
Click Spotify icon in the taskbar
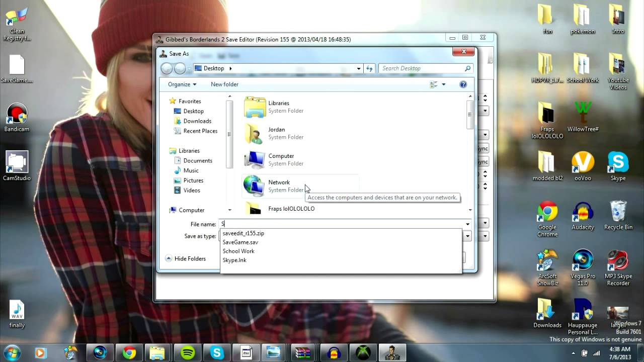pos(188,353)
